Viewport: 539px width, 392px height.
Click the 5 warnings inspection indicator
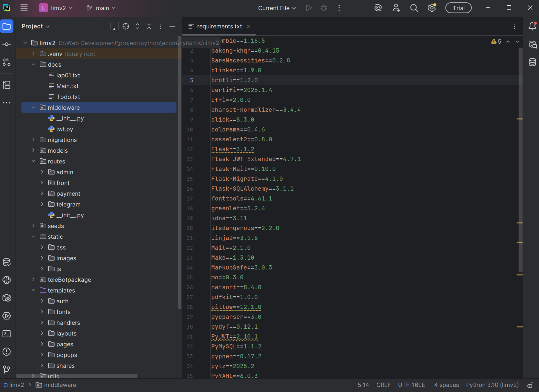496,42
